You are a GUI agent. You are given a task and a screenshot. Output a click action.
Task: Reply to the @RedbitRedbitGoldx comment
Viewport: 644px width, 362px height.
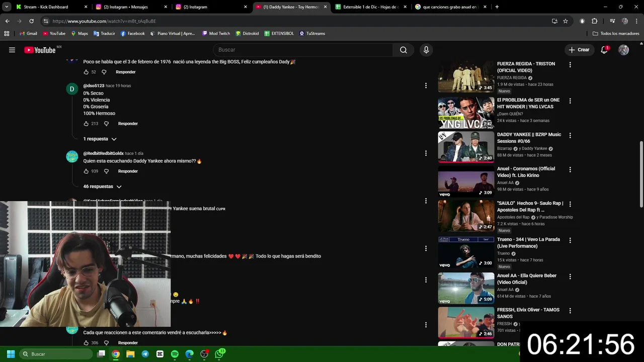tap(128, 171)
